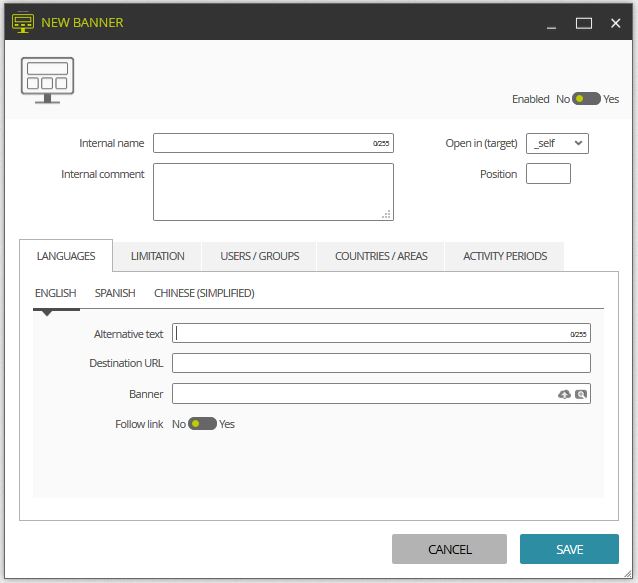Click the 'Alternative text' label
This screenshot has height=583, width=638.
pyautogui.click(x=128, y=334)
